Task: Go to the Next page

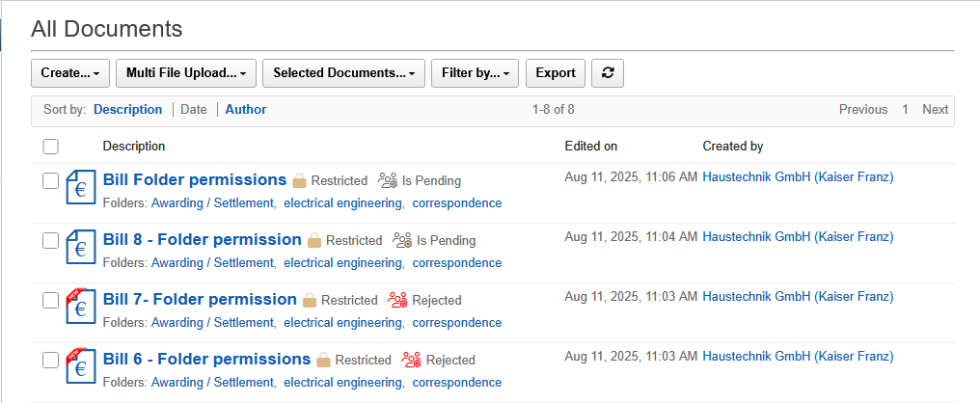Action: click(x=935, y=110)
